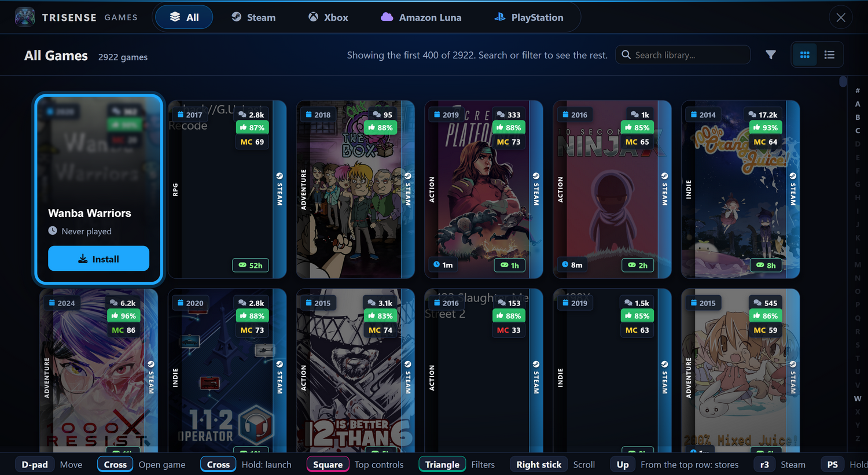
Task: Click the 2024 release year badge
Action: pos(62,303)
